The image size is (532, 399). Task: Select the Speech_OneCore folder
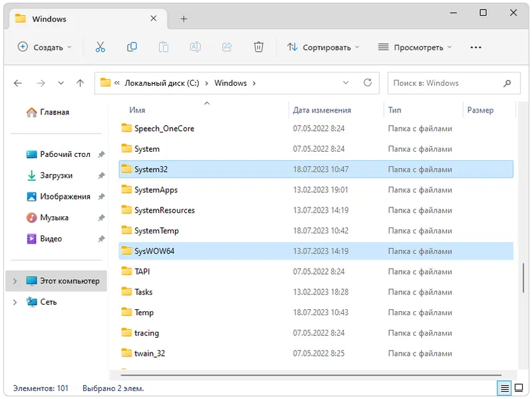pos(316,128)
